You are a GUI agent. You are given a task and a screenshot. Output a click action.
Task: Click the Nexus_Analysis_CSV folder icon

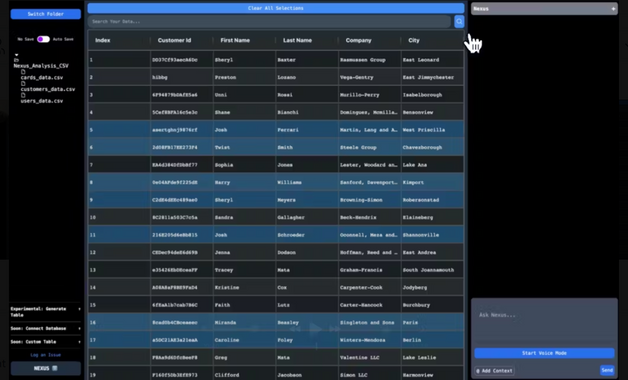coord(16,60)
